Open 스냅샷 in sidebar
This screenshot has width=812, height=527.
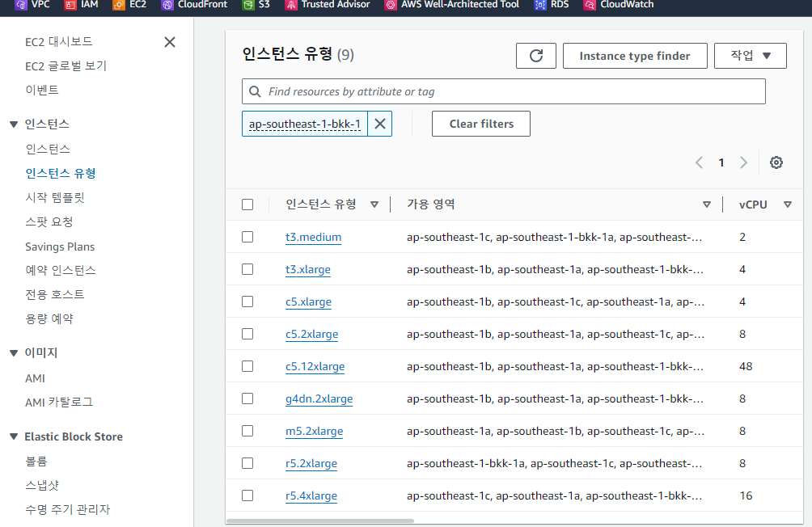(42, 485)
